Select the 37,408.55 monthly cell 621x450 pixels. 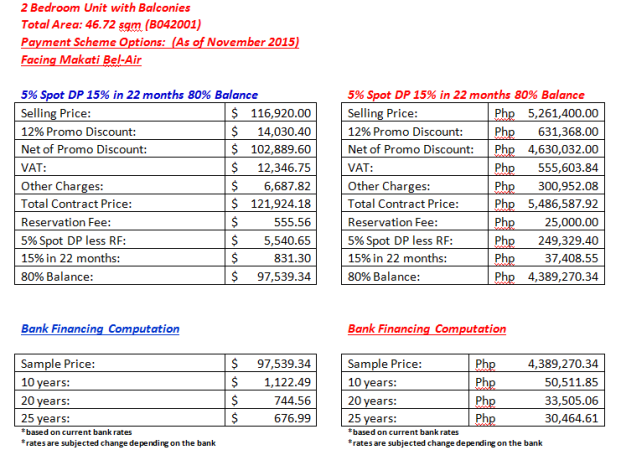coord(546,258)
